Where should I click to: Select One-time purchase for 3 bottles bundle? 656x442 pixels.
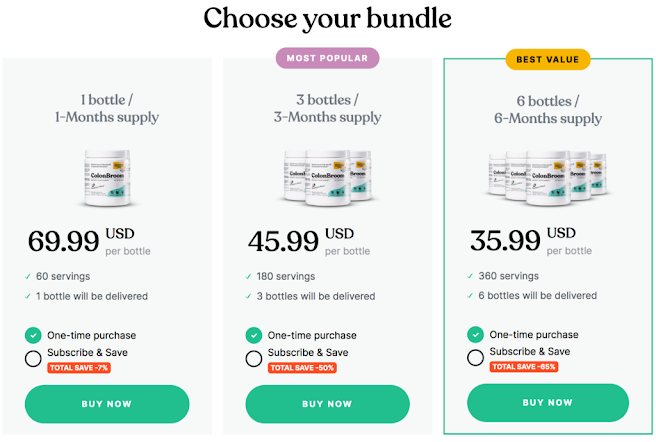[253, 335]
